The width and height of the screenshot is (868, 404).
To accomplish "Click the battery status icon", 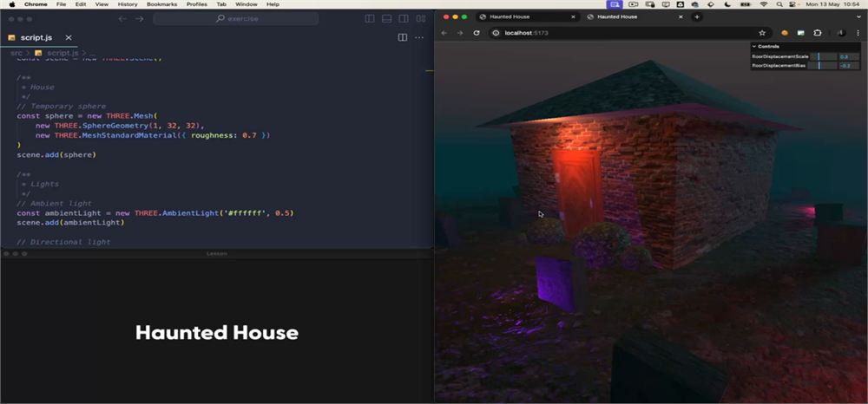I will click(746, 3).
